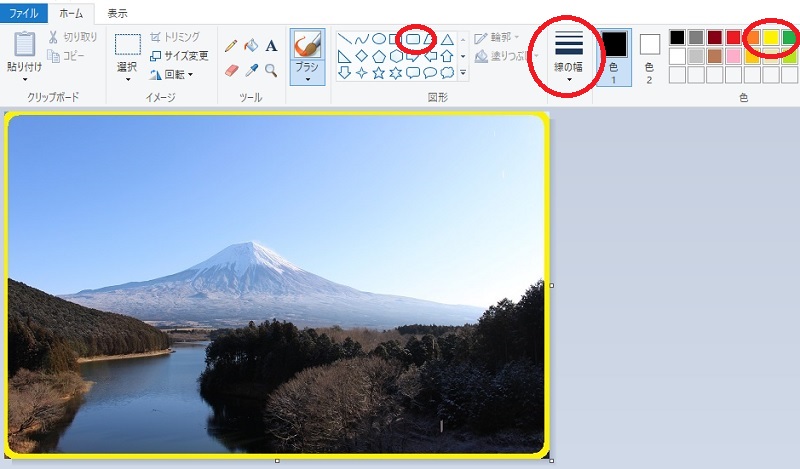
Task: Open the ブラシ brushes dropdown arrow
Action: (x=307, y=79)
